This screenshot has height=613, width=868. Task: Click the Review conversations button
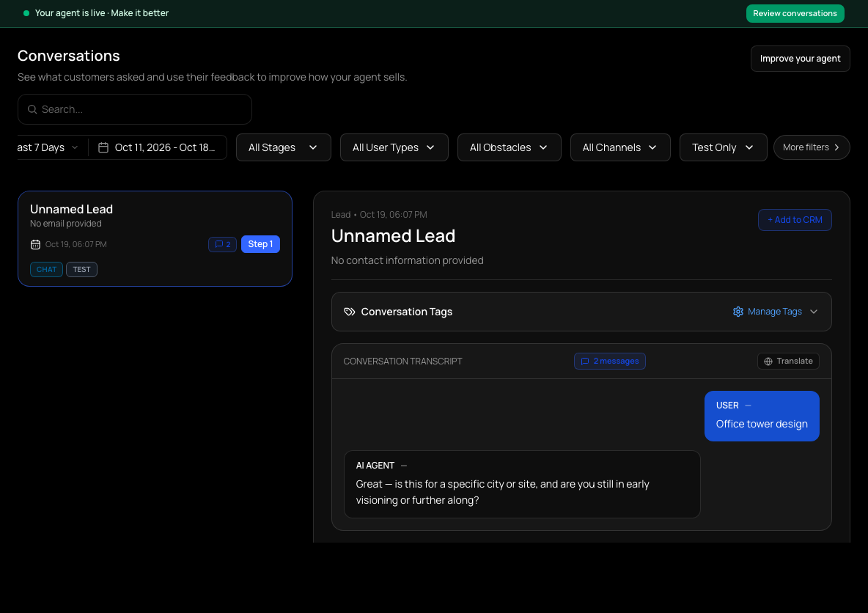[x=795, y=13]
